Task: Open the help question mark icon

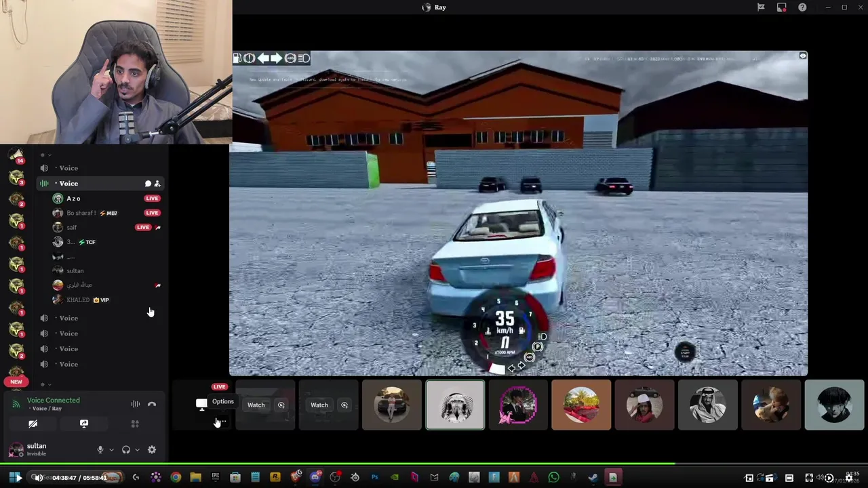Action: click(802, 7)
